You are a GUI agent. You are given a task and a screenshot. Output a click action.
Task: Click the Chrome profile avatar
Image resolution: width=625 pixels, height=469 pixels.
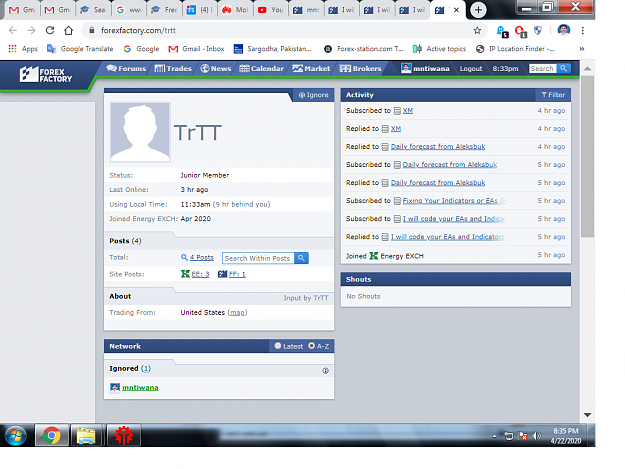point(564,30)
